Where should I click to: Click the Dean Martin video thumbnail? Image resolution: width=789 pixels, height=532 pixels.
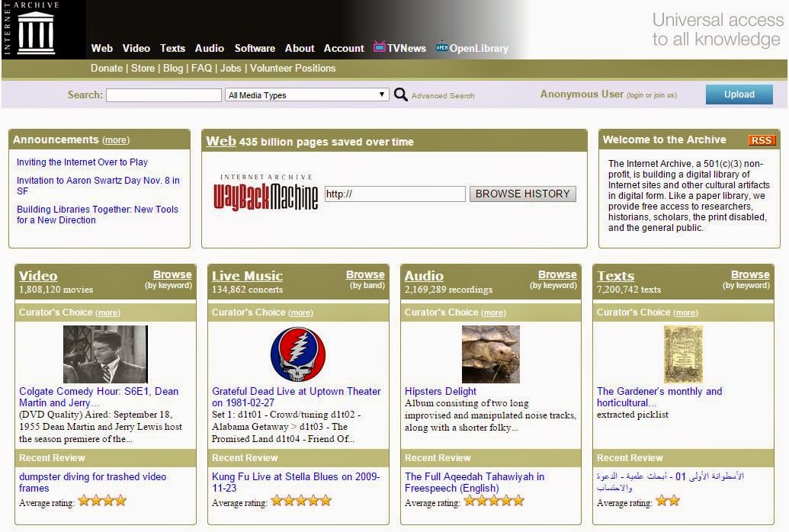coord(105,354)
